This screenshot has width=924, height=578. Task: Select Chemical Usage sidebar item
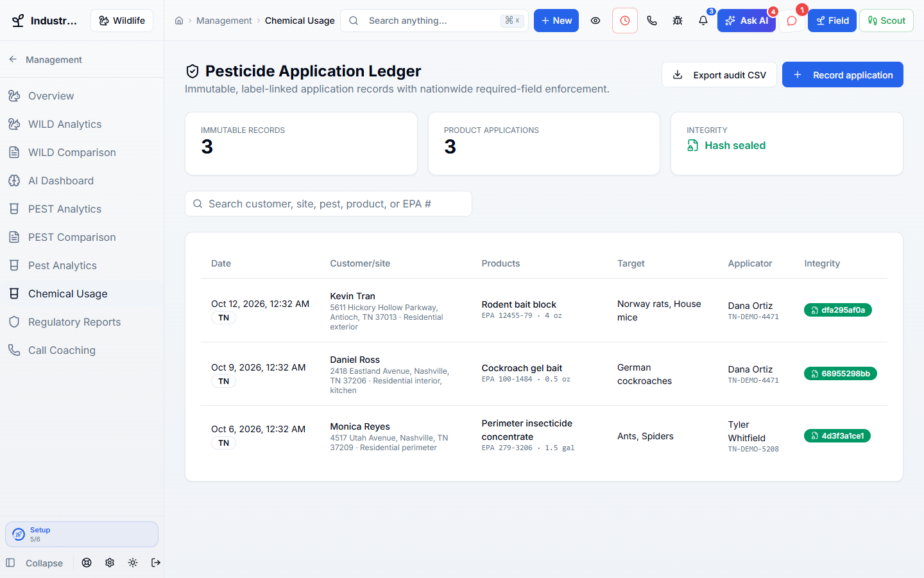[x=82, y=293]
